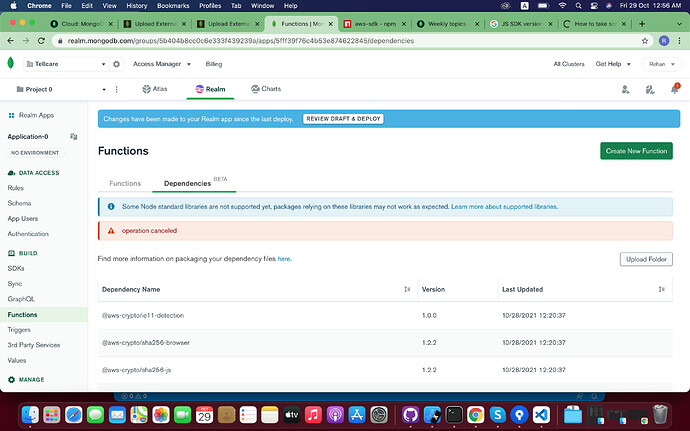Open the notifications bell icon
The width and height of the screenshot is (690, 431).
point(675,89)
